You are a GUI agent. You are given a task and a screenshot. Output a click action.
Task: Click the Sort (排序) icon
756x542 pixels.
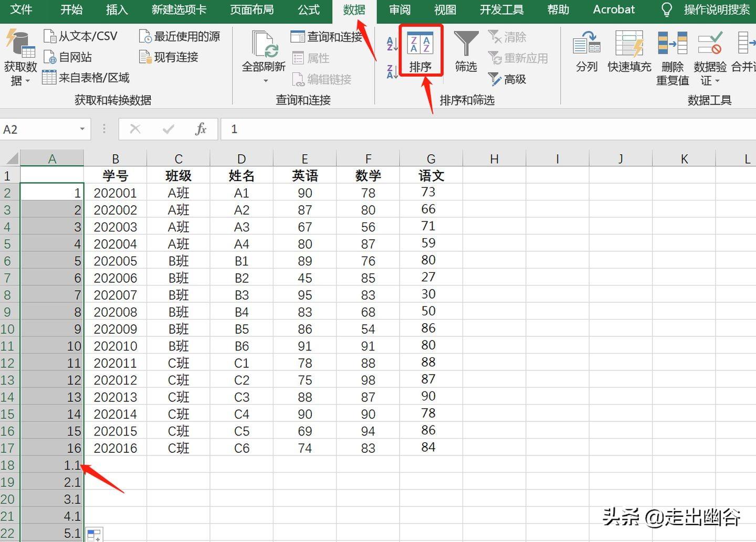(x=421, y=45)
